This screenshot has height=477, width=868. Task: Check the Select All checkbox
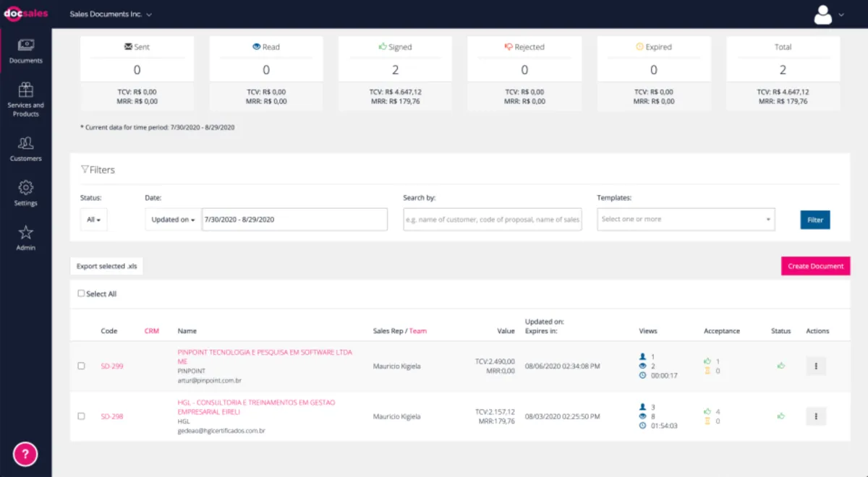click(x=81, y=293)
